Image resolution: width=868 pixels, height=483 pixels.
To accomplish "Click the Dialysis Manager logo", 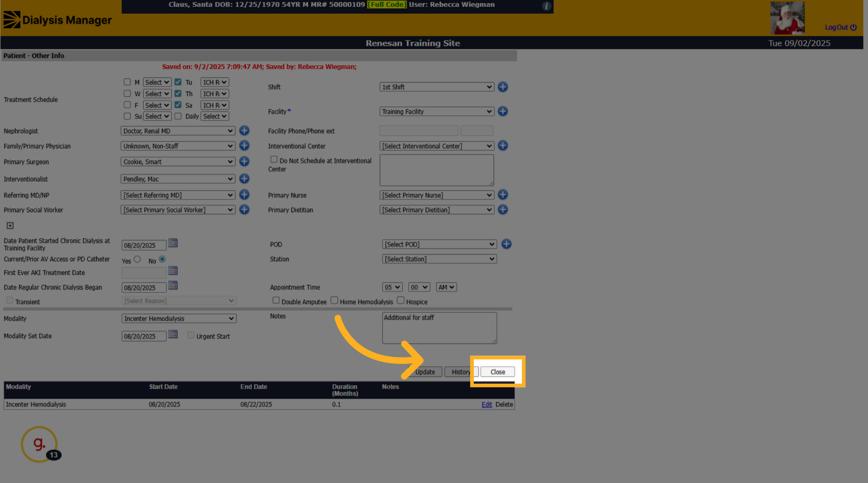I will click(x=58, y=20).
